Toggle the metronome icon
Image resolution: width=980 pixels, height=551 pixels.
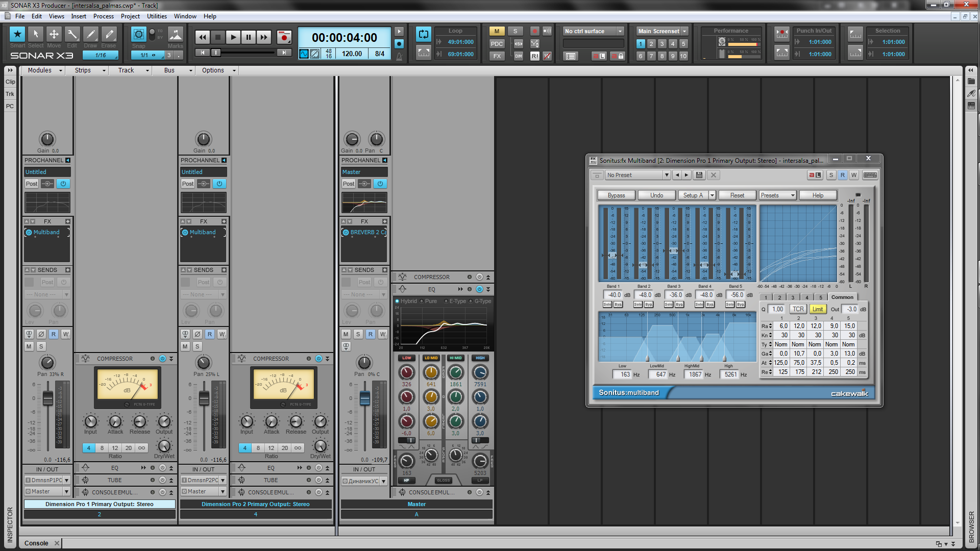point(399,56)
